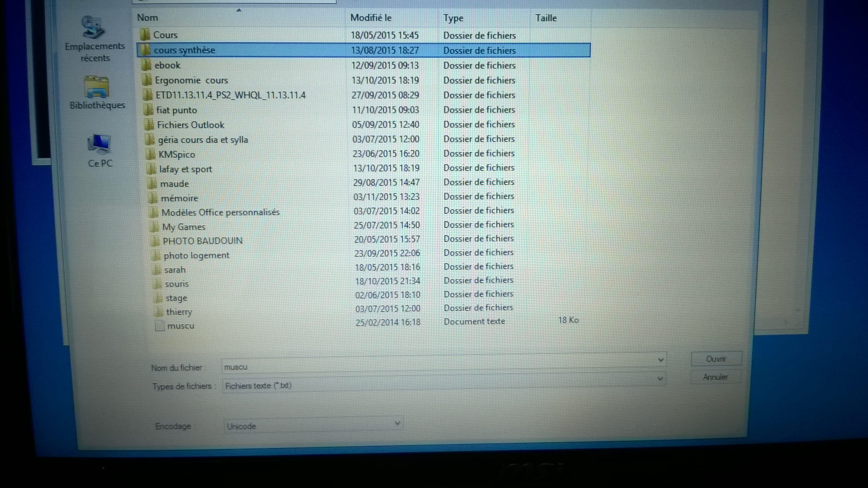Select the 'cours synthèse' row name
The height and width of the screenshot is (488, 868).
click(185, 50)
